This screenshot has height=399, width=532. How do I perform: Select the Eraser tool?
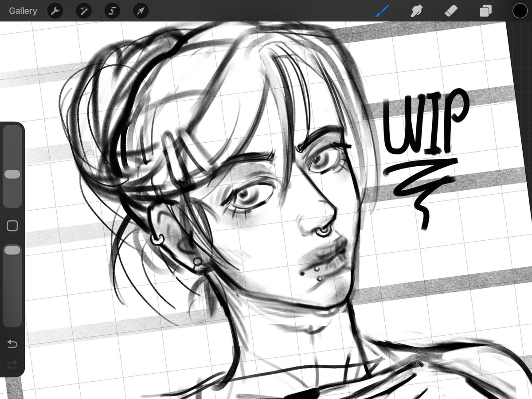[451, 11]
